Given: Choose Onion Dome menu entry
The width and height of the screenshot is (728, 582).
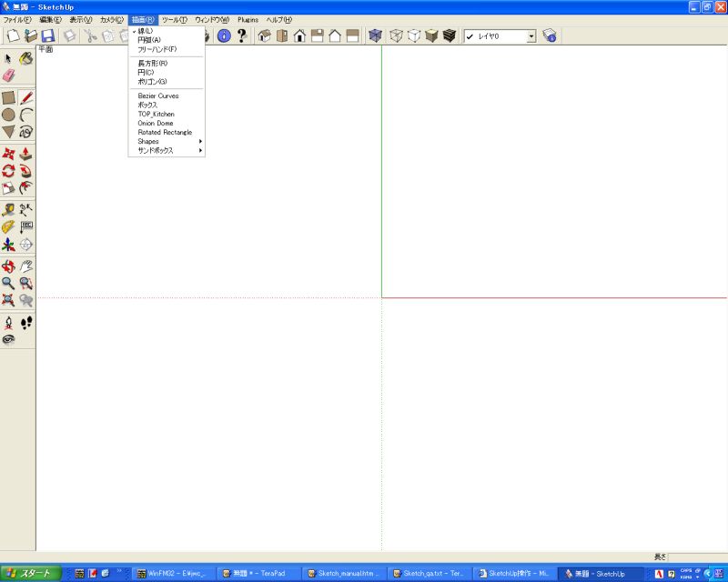Looking at the screenshot, I should pyautogui.click(x=167, y=123).
